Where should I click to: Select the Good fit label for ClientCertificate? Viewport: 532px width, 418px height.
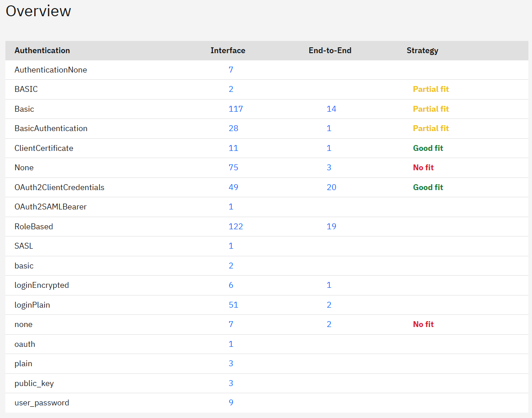(428, 148)
